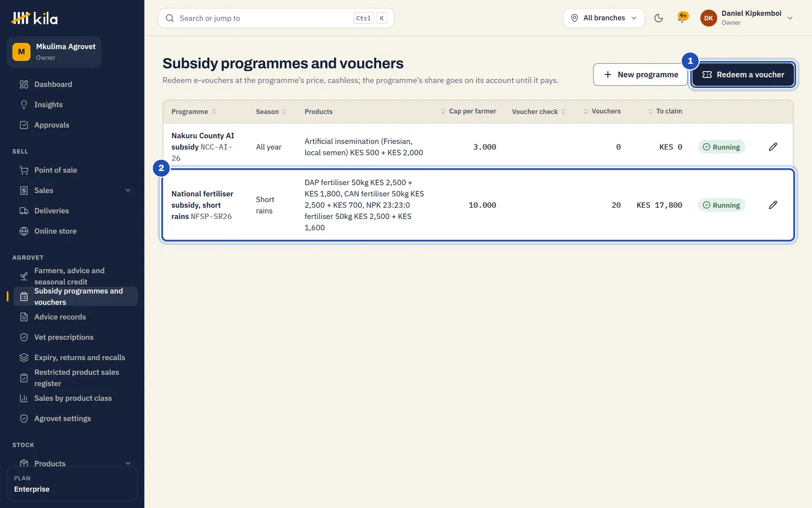Click Expiry, returns and recalls layers icon

coord(24,357)
